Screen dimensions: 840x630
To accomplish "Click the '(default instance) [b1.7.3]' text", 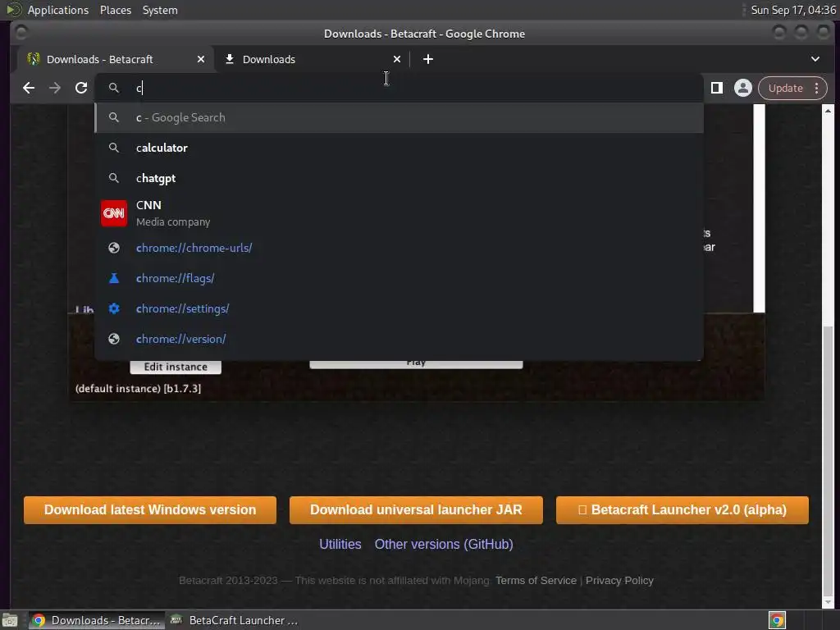I will (x=138, y=388).
